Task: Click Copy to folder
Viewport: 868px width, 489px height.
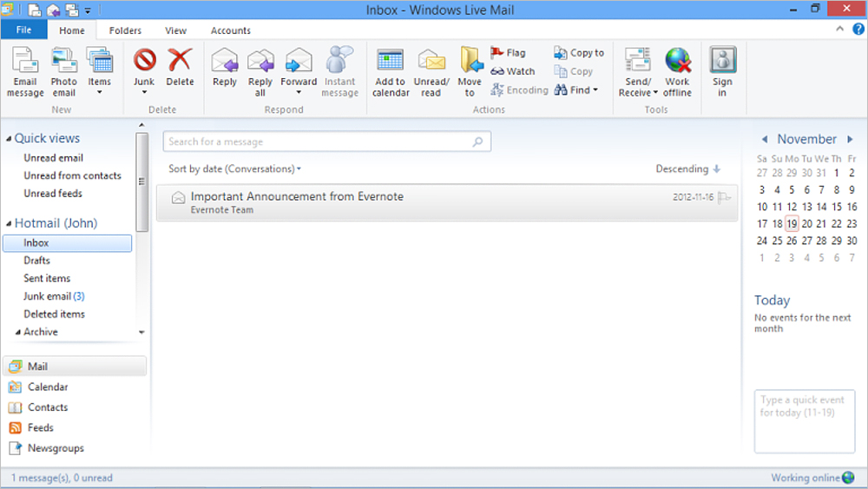Action: click(x=578, y=53)
